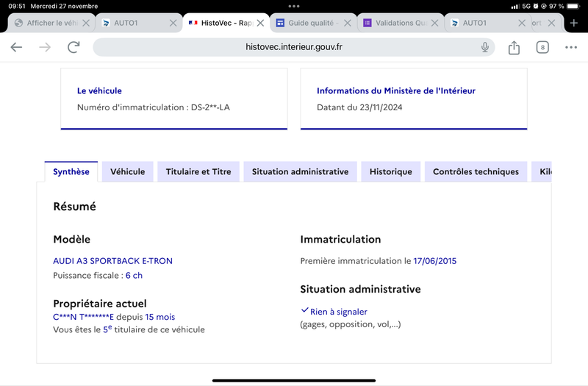Viewport: 588px width, 386px height.
Task: Open the Historique tab
Action: coord(391,172)
